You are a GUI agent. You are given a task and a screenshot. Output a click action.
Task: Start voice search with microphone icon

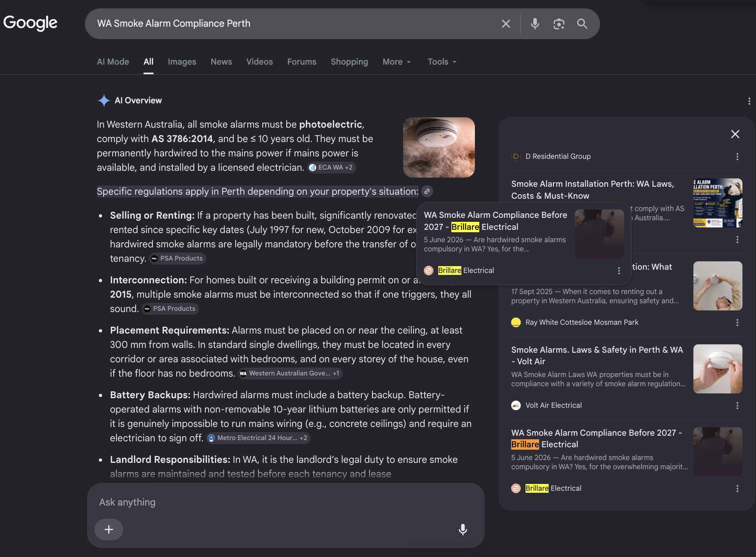[535, 24]
